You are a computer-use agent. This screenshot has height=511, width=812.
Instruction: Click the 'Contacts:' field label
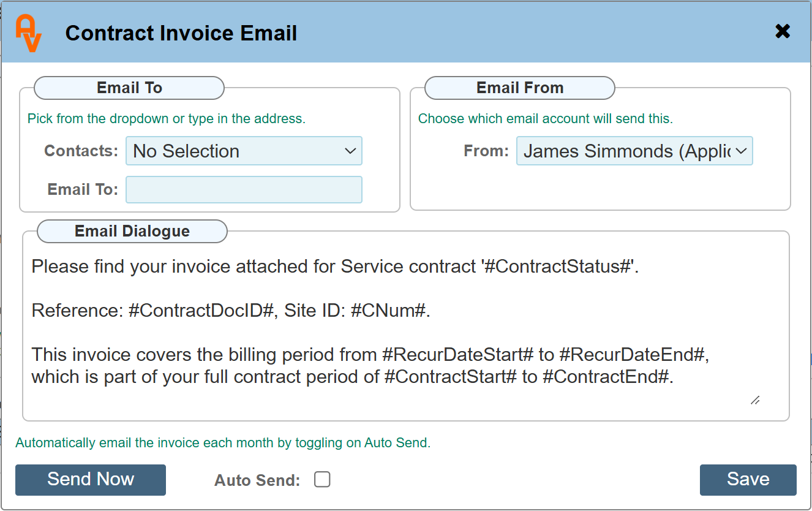pos(81,151)
